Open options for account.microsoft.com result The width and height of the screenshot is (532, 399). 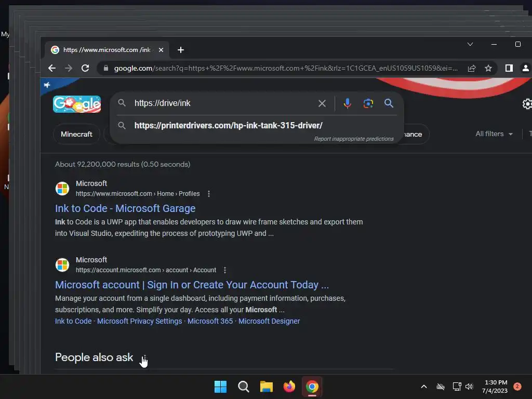pyautogui.click(x=225, y=270)
